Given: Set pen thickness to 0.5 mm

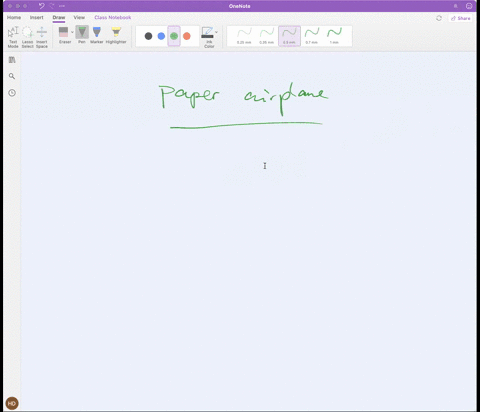Looking at the screenshot, I should pyautogui.click(x=289, y=36).
